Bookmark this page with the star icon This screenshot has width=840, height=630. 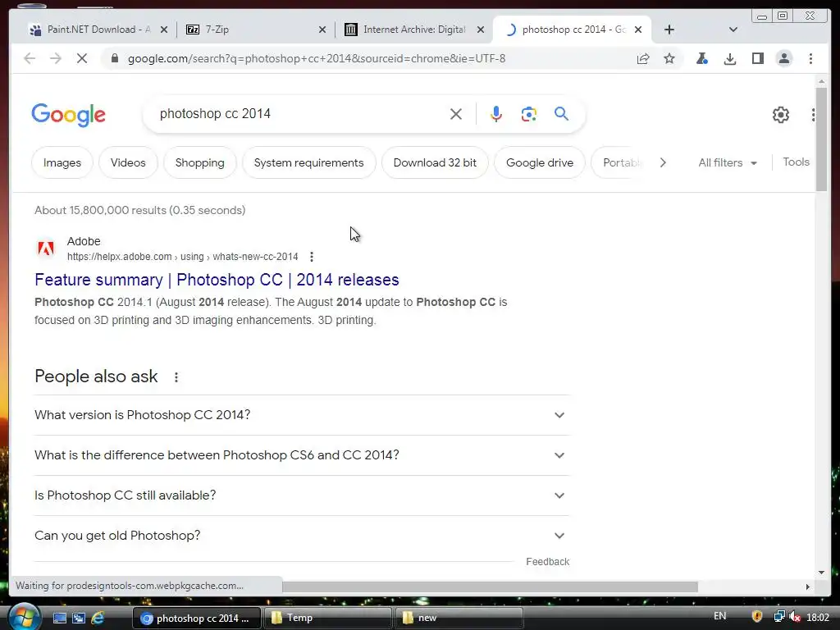(x=669, y=58)
